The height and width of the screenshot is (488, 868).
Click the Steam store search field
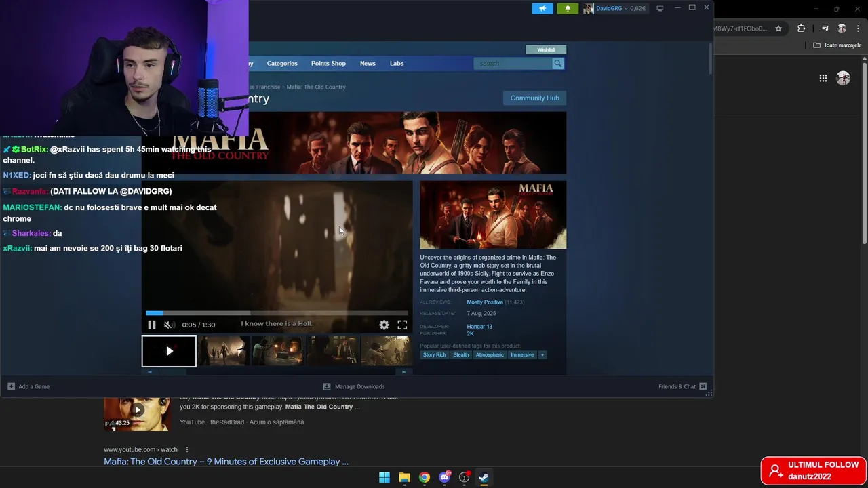click(x=513, y=63)
